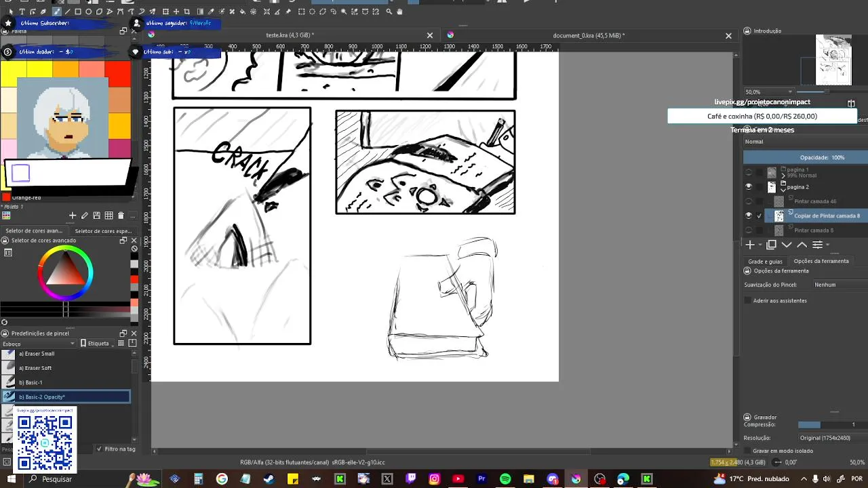Open the Etiqueta dropdown

click(x=96, y=344)
